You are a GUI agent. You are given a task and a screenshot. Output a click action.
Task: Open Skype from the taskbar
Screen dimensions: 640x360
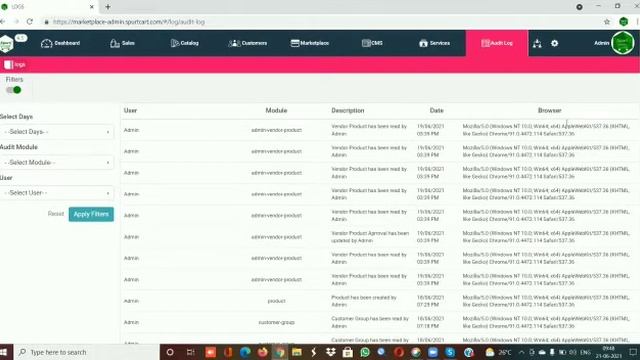tap(450, 352)
